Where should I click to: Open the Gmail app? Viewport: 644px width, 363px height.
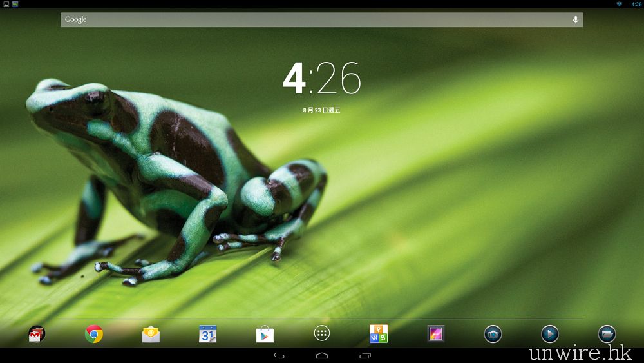(x=37, y=334)
